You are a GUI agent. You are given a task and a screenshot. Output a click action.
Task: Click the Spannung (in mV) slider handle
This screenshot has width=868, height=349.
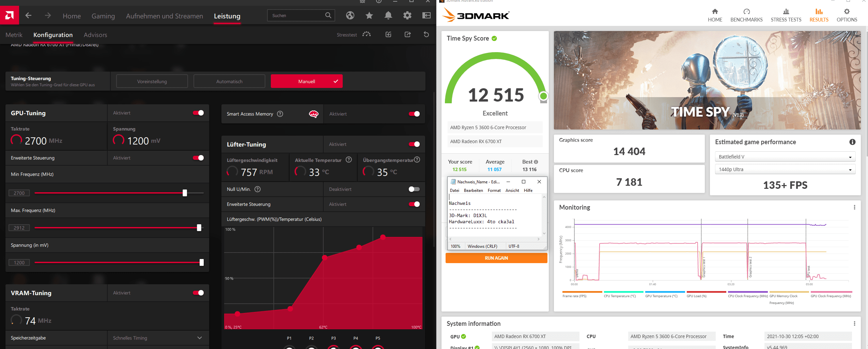(202, 262)
